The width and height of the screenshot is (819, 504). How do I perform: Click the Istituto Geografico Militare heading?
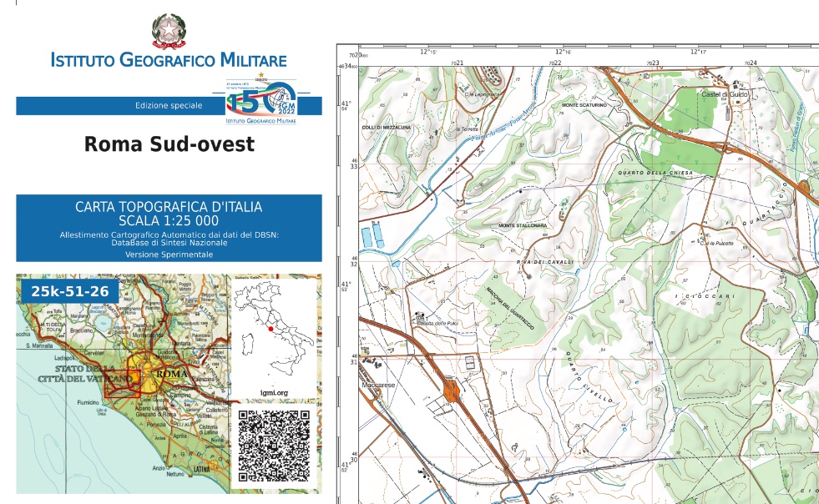point(169,59)
